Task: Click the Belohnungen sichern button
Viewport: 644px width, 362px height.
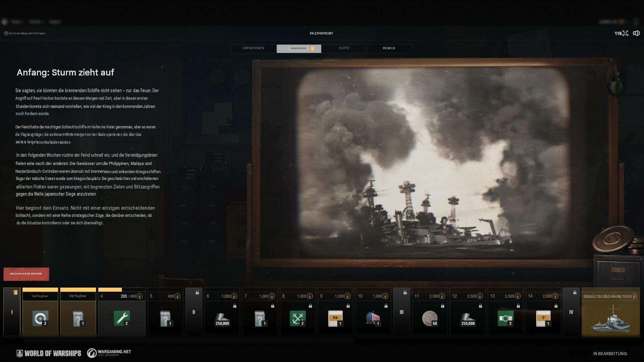Action: click(26, 274)
